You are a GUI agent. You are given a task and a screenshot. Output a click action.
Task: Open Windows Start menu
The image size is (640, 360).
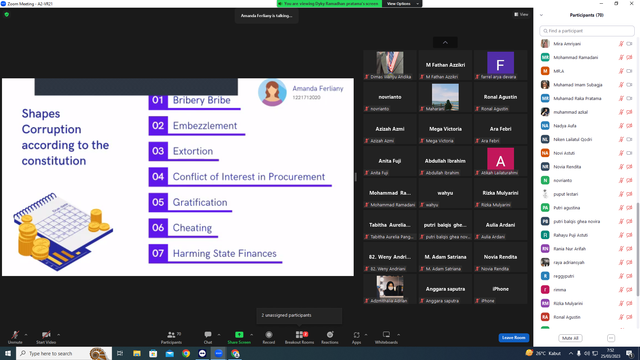click(8, 353)
